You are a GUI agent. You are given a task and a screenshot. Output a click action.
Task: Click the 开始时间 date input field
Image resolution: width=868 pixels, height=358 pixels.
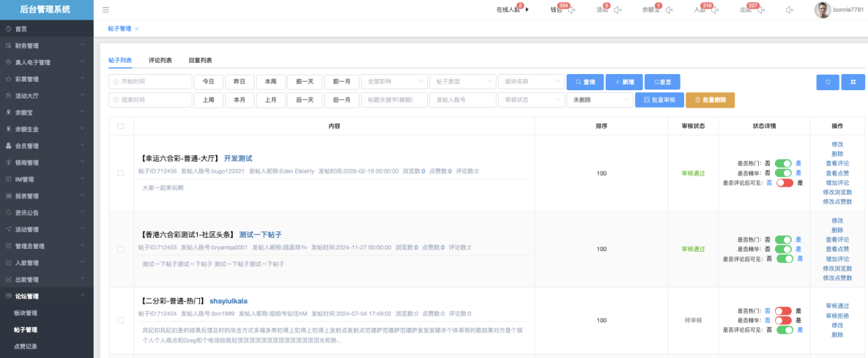coord(150,82)
